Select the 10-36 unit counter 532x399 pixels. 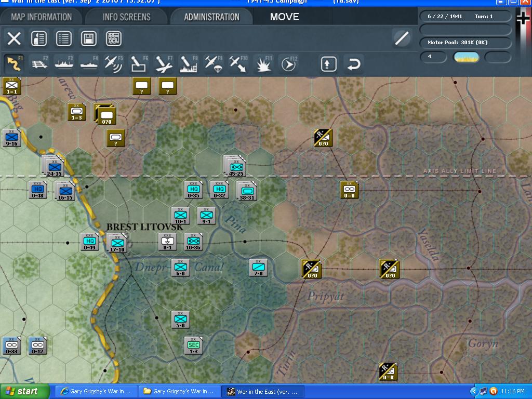point(193,242)
